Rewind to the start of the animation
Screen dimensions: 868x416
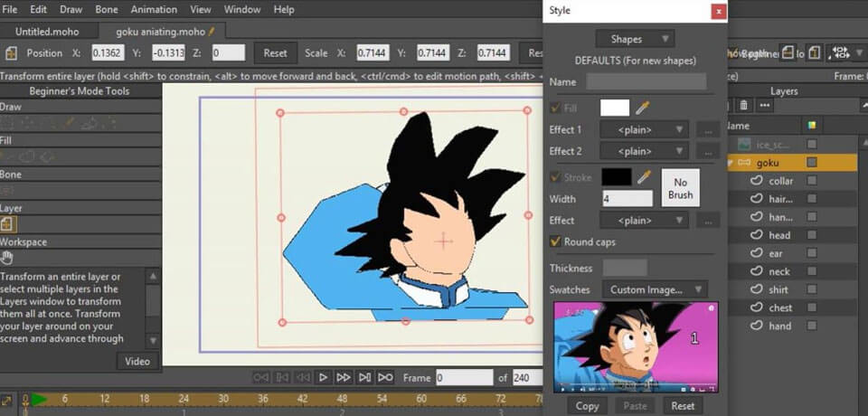(260, 378)
